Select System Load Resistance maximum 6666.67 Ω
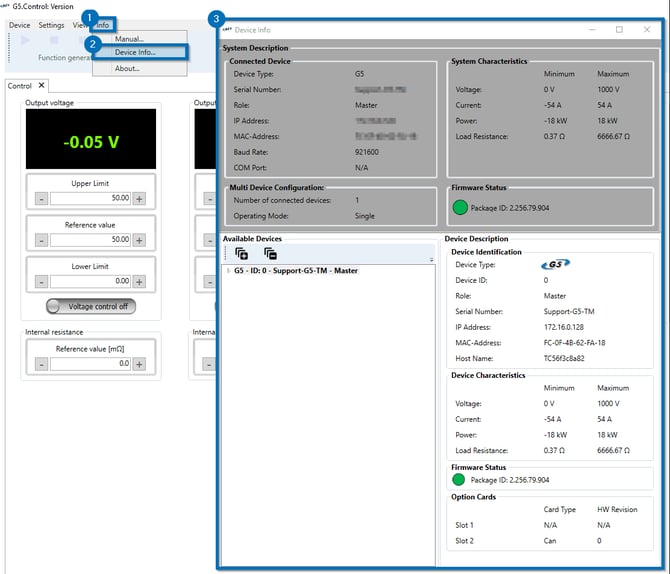 (x=613, y=137)
